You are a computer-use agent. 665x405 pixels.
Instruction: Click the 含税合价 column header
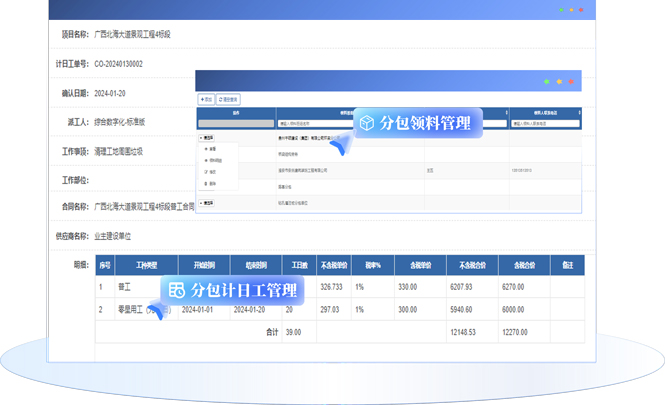click(x=511, y=266)
